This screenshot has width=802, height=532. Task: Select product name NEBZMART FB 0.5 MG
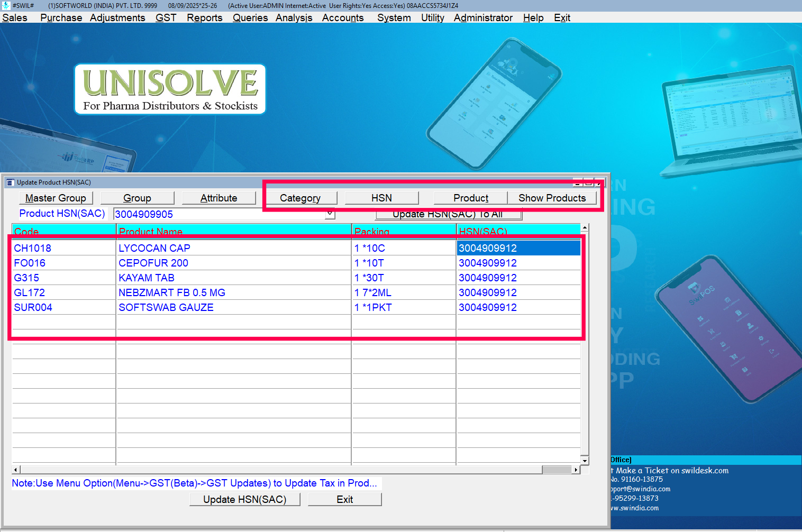coord(233,292)
